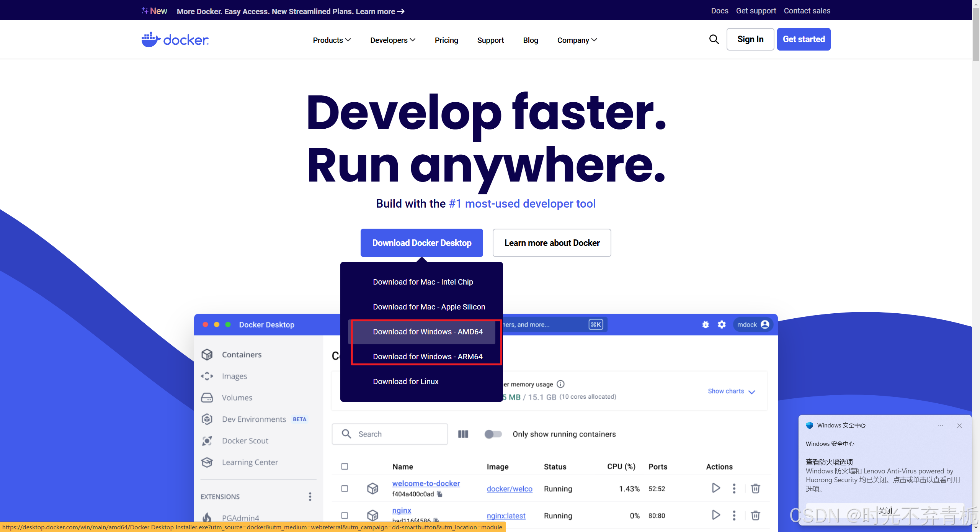Expand the Products dropdown menu

coord(332,40)
